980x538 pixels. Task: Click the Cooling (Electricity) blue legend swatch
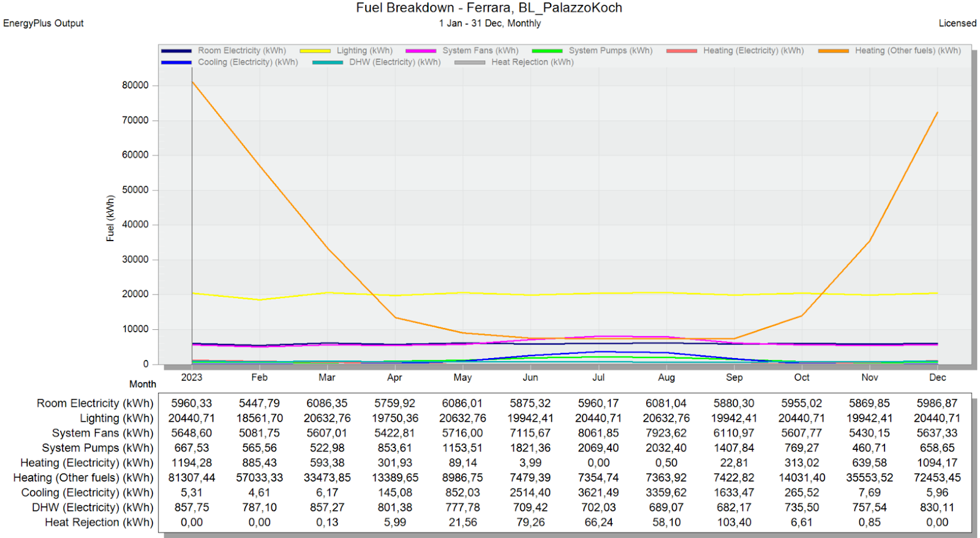pos(176,62)
